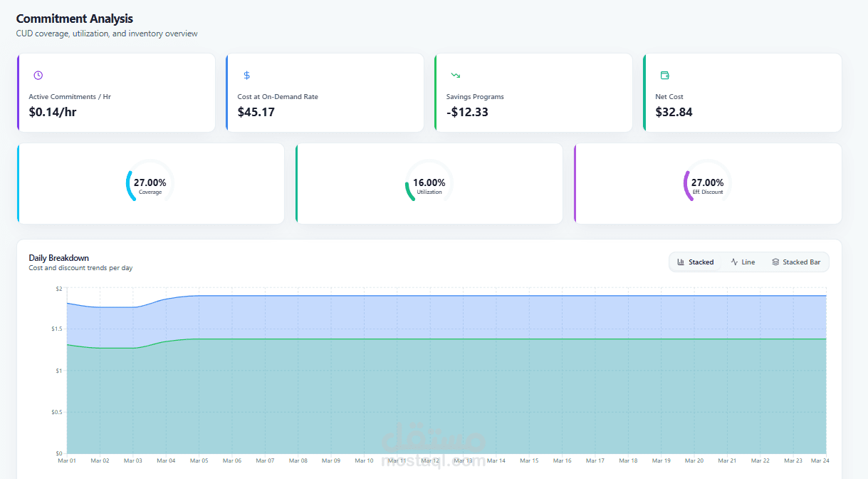
Task: Click the dollar sign icon on Cost card
Action: (x=247, y=76)
